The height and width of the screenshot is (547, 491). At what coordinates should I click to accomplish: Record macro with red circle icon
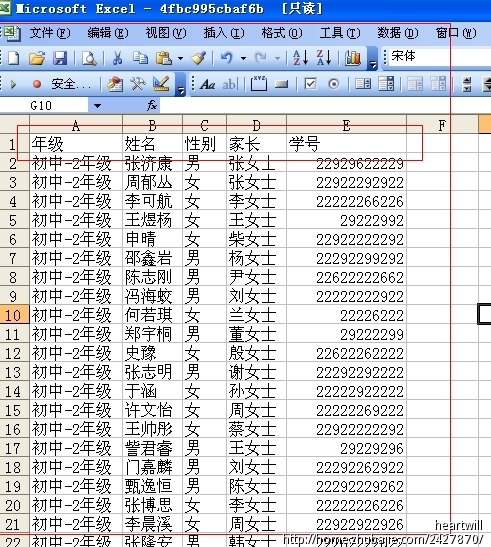tap(37, 84)
